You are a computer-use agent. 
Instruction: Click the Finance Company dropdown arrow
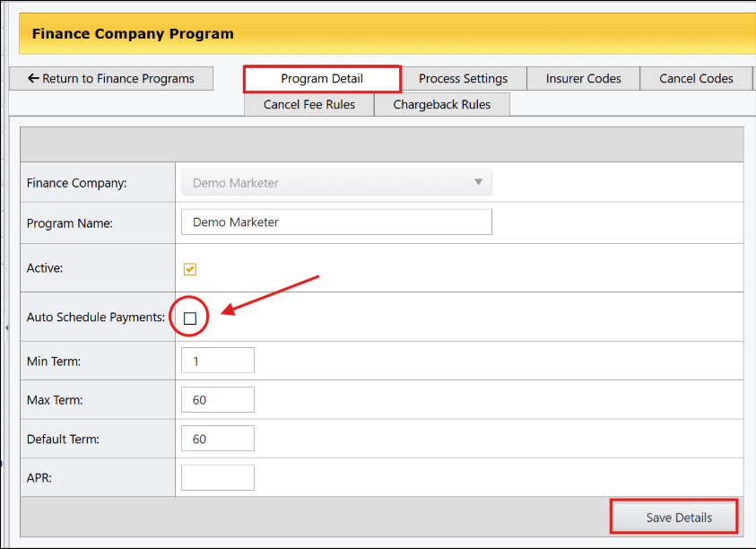point(478,182)
